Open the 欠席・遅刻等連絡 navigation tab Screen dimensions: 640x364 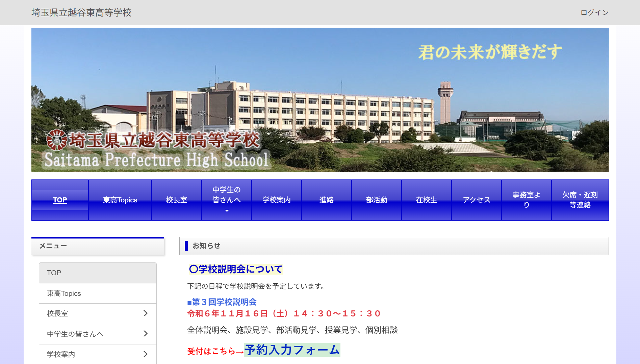pos(580,200)
